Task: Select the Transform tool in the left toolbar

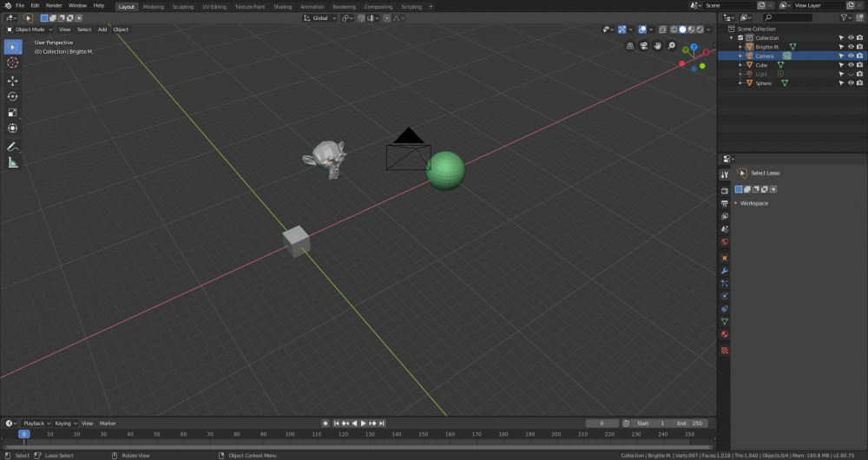Action: (13, 128)
